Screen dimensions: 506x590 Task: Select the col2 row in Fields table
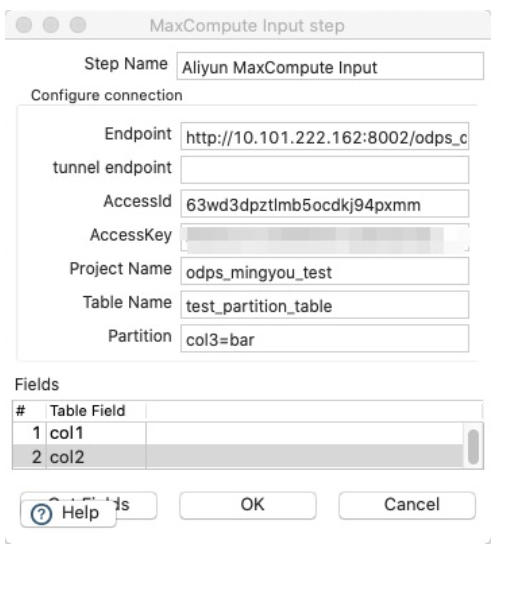click(238, 456)
